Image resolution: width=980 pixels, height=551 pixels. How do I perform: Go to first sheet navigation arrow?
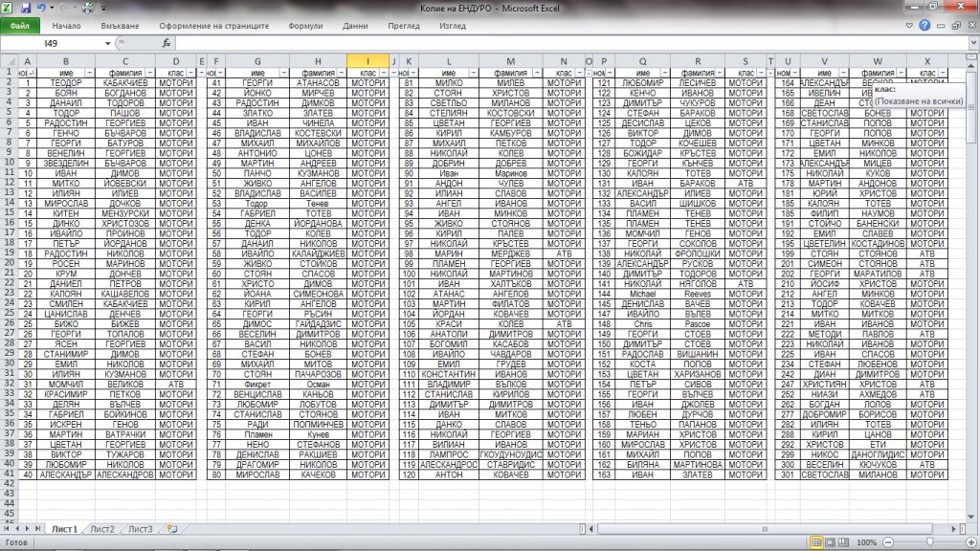click(7, 528)
